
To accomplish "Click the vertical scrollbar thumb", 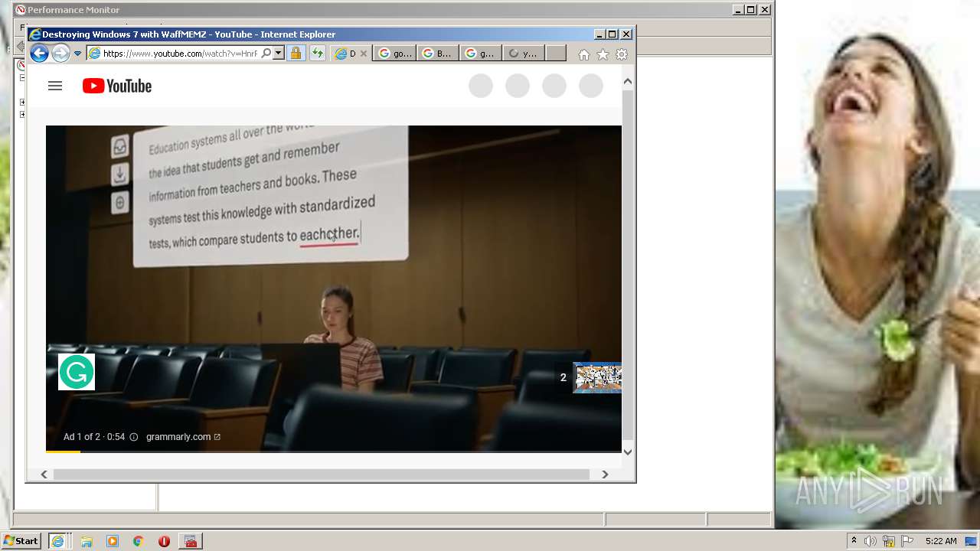I will pos(628,266).
